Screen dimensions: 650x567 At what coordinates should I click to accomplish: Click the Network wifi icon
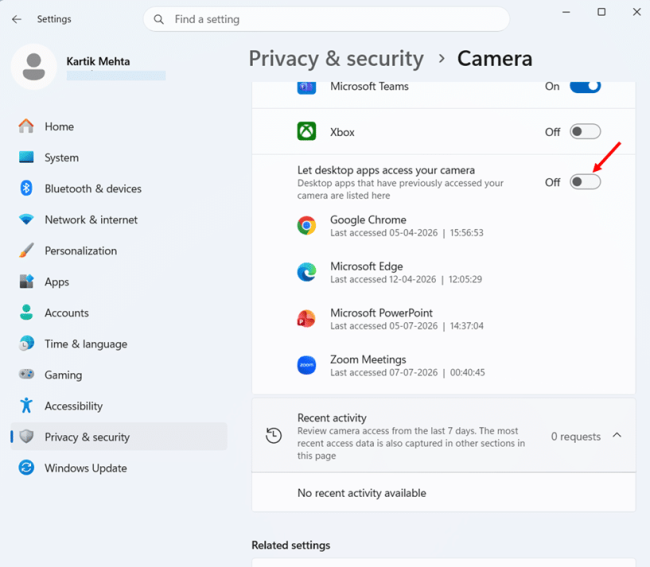click(26, 219)
